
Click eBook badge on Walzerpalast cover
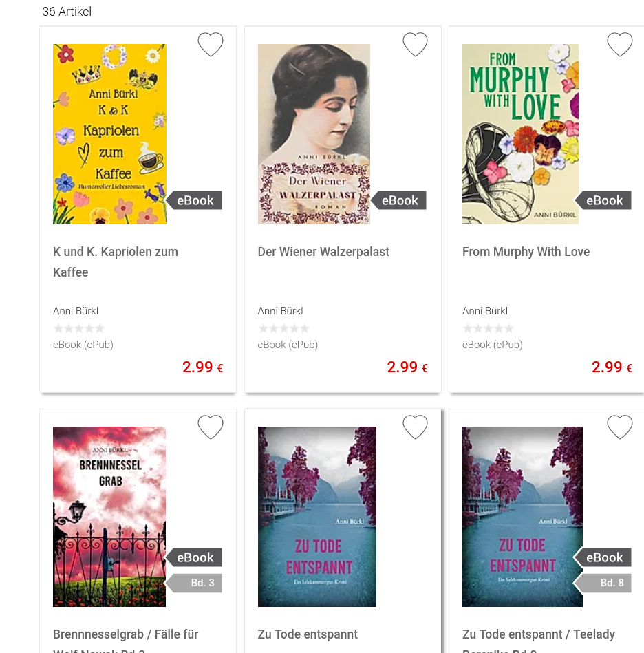399,200
